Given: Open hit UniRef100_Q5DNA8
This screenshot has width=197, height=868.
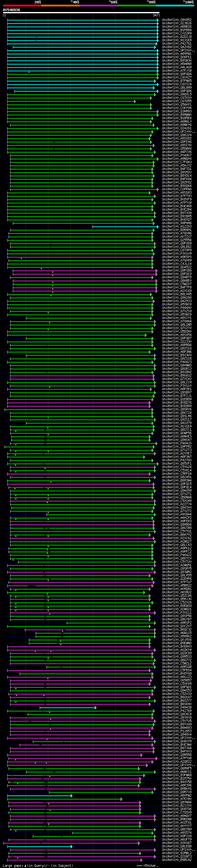Looking at the screenshot, I should pos(176,497).
